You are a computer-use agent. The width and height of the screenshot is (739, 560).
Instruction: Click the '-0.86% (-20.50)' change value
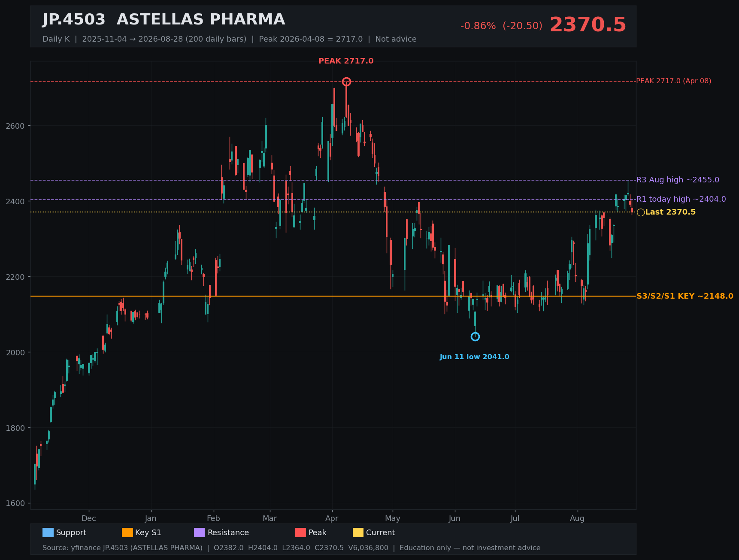tap(501, 26)
